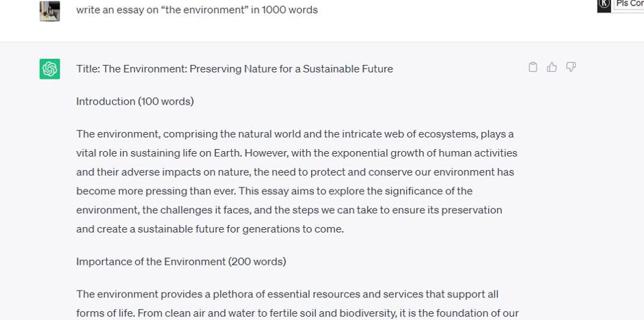644x320 pixels.
Task: Click the essay title line
Action: point(234,69)
